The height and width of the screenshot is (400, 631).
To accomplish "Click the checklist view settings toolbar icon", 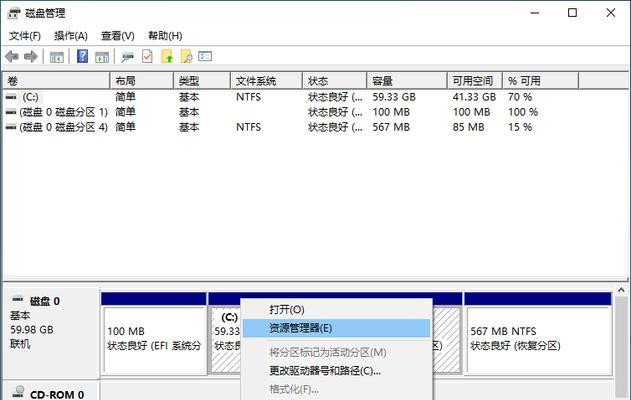I will (x=205, y=56).
